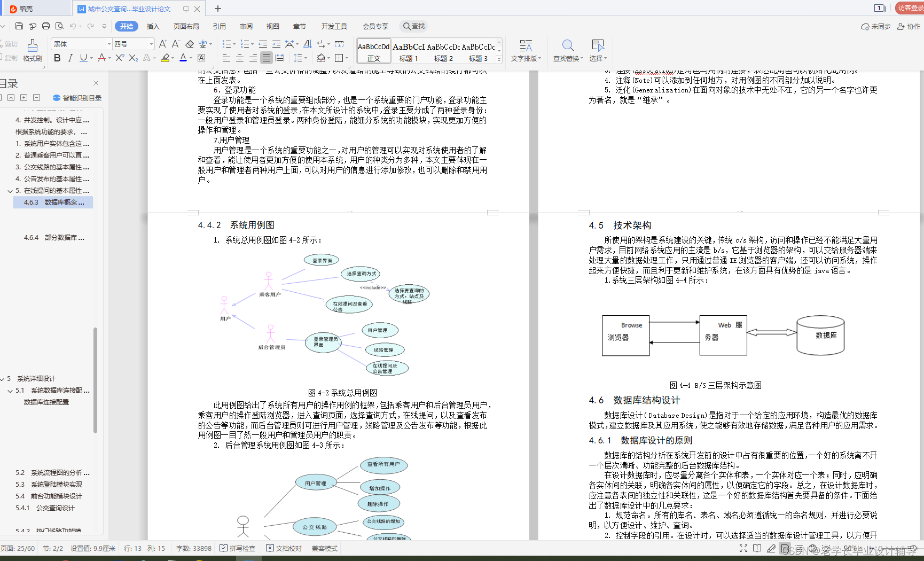Apply superscript formatting
The height and width of the screenshot is (561, 924).
click(120, 58)
